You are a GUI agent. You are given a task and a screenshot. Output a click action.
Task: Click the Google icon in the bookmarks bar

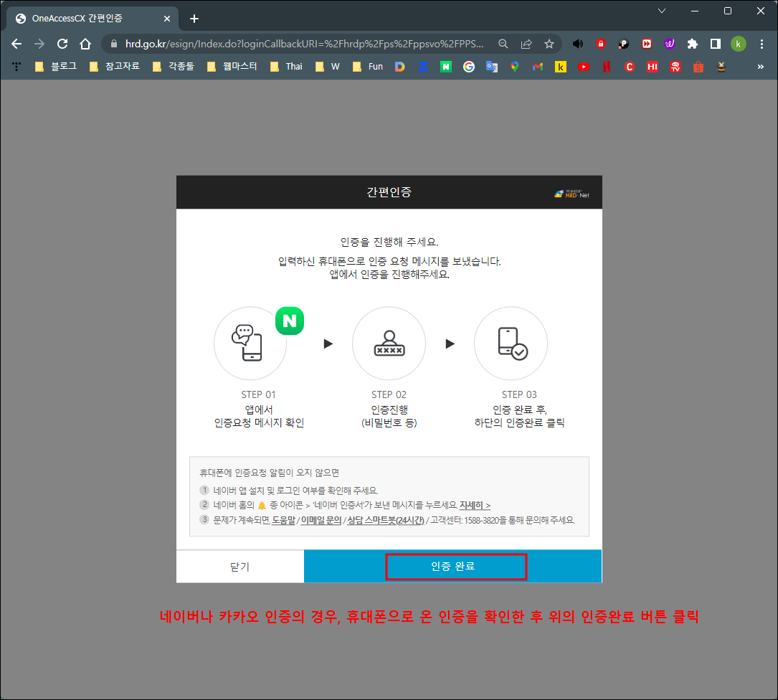coord(468,66)
